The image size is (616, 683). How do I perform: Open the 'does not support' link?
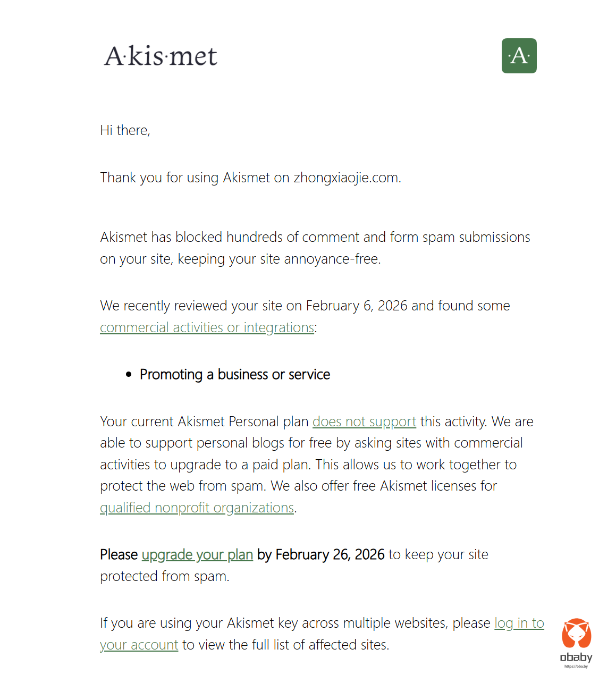pyautogui.click(x=364, y=421)
